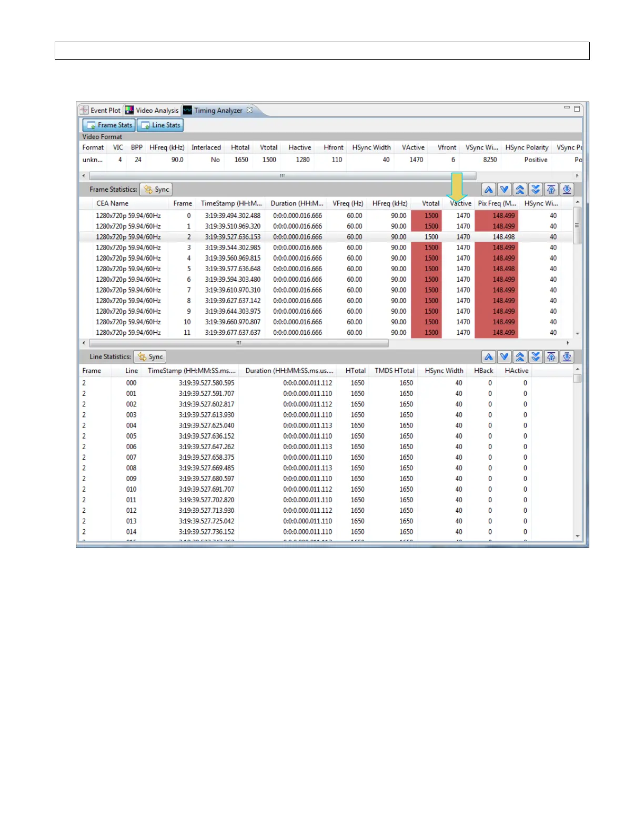Click the VFreq (Hz) column header
Screen dimensions: 644x834
pos(348,203)
